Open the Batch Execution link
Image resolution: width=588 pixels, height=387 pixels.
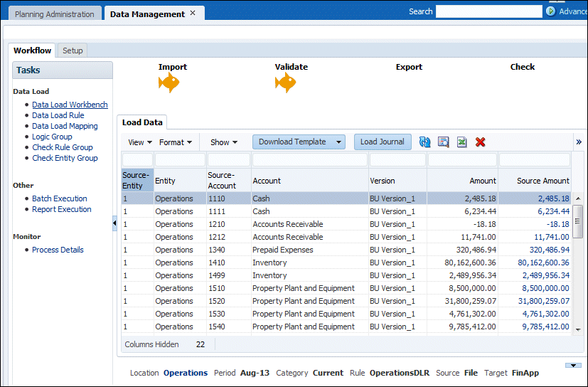60,198
